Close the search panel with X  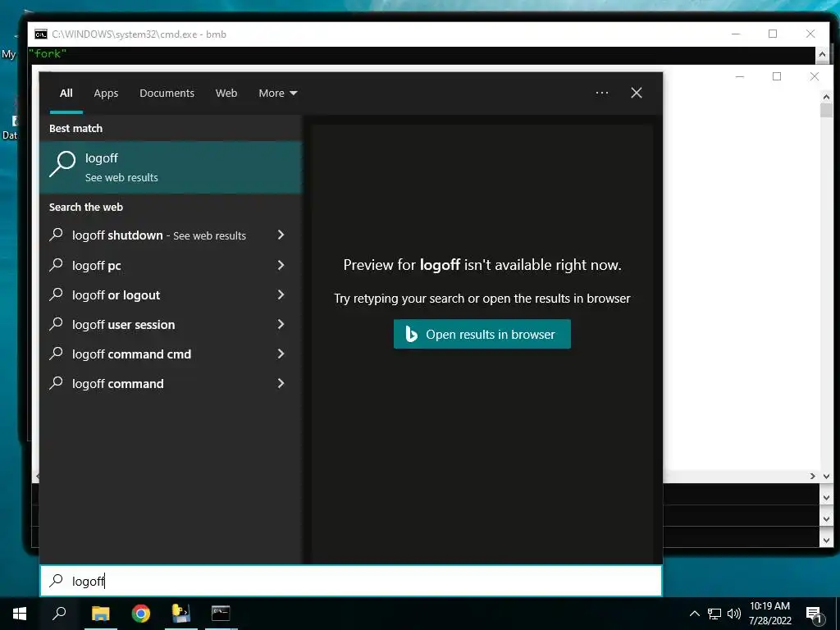(x=637, y=93)
